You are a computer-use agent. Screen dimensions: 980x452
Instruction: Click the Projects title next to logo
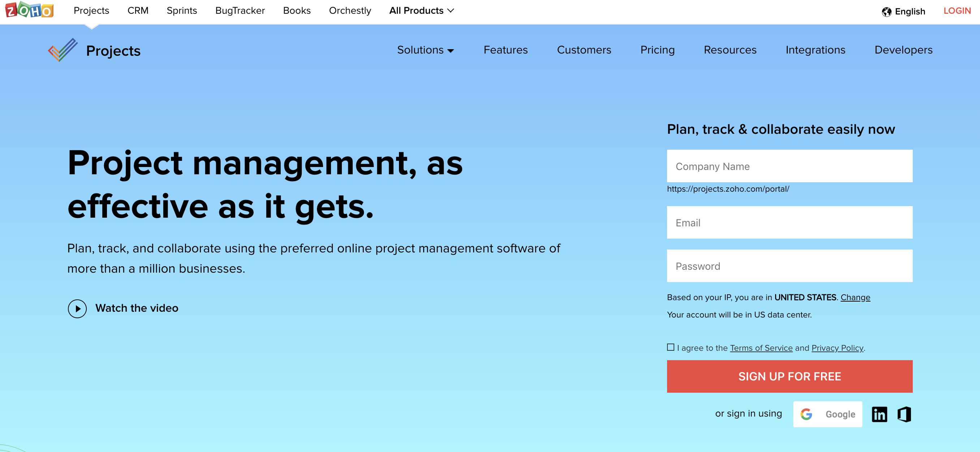[x=113, y=51]
